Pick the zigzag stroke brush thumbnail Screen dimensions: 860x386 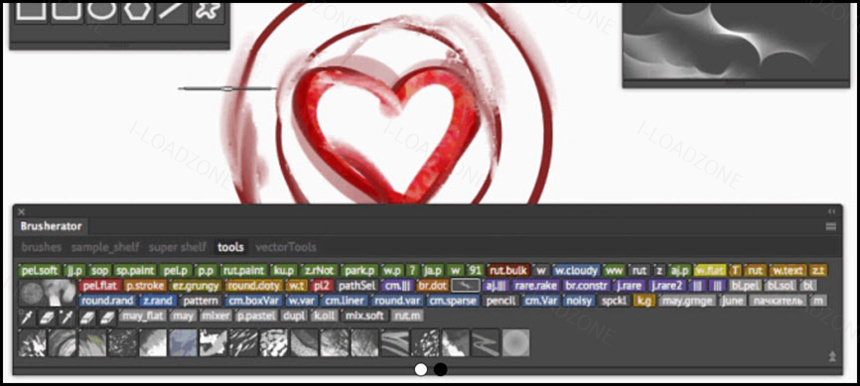485,343
